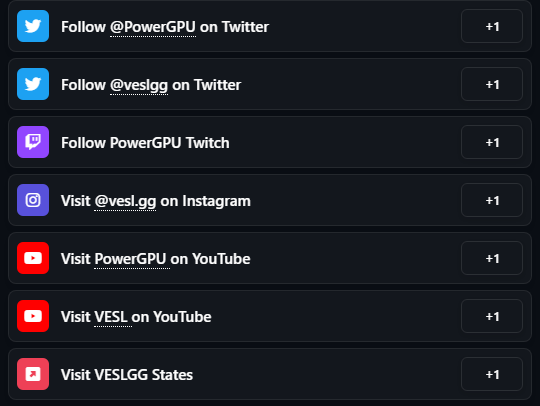Claim +1 for PowerGPU Twitch follow
Image resolution: width=540 pixels, height=406 pixels.
[x=492, y=142]
